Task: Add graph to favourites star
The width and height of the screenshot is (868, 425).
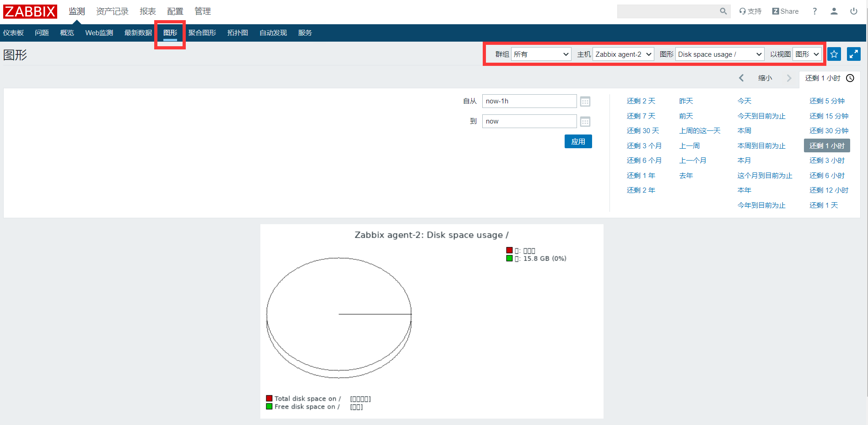Action: point(834,54)
